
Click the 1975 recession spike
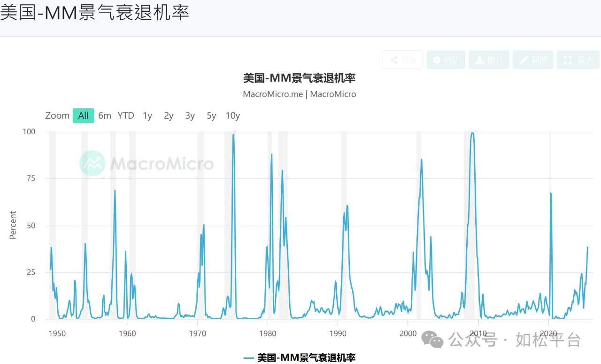233,135
